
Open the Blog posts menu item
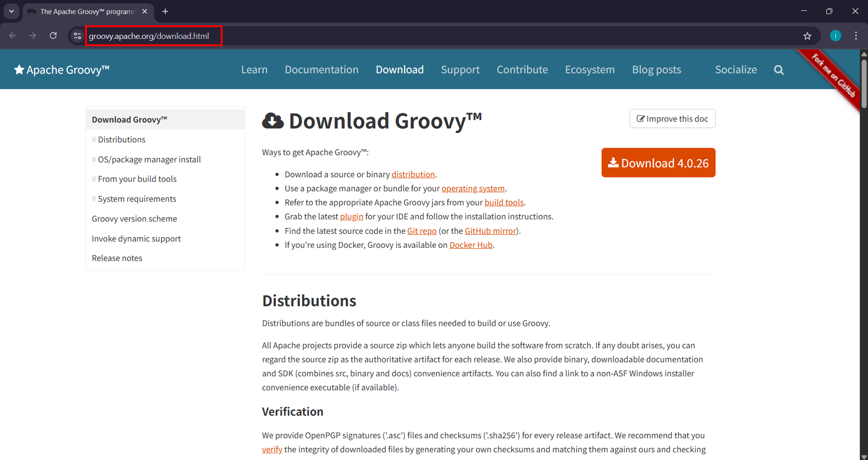pos(657,70)
